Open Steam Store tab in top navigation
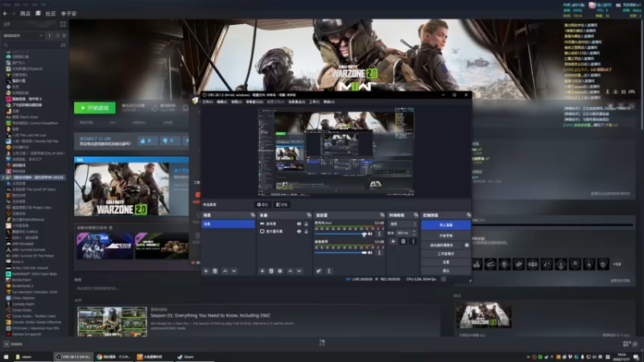Screen dimensions: 644x362 tap(25, 14)
